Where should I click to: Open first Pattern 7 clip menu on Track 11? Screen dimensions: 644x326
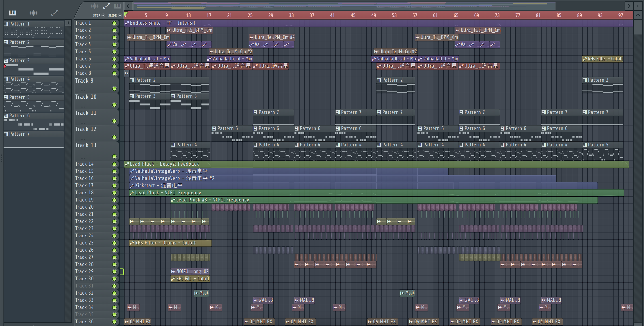tap(255, 112)
